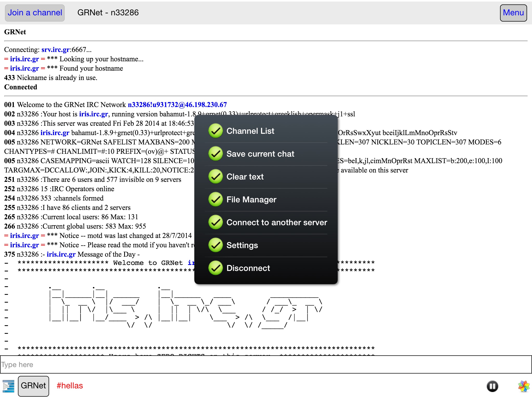Open the srv.irc.gr connecting link

point(55,50)
